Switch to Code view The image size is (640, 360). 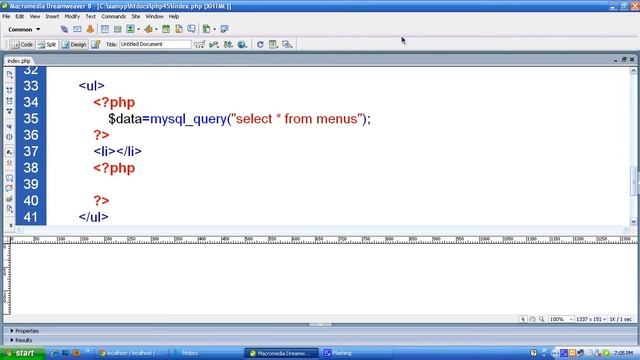pyautogui.click(x=22, y=44)
